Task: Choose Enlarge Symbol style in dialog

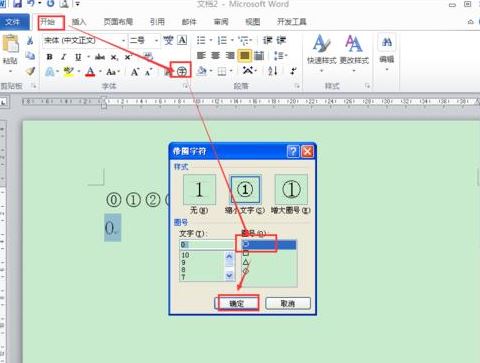Action: 291,189
